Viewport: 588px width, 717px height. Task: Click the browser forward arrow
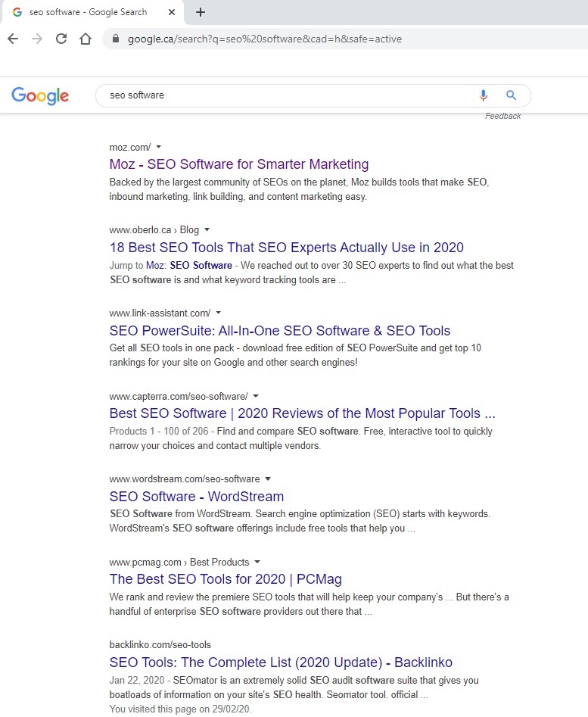pyautogui.click(x=37, y=39)
